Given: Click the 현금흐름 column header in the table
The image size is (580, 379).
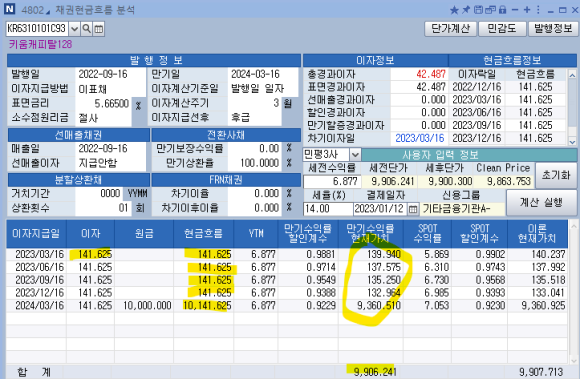Looking at the screenshot, I should (x=203, y=234).
